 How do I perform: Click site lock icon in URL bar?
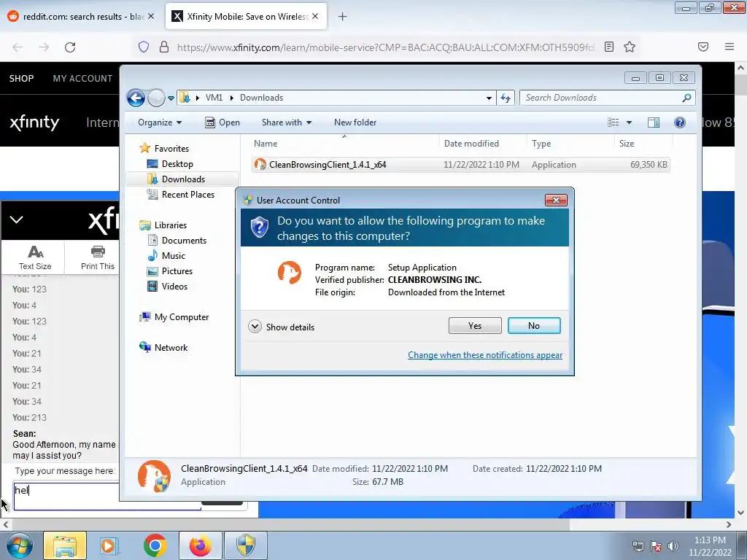[164, 47]
